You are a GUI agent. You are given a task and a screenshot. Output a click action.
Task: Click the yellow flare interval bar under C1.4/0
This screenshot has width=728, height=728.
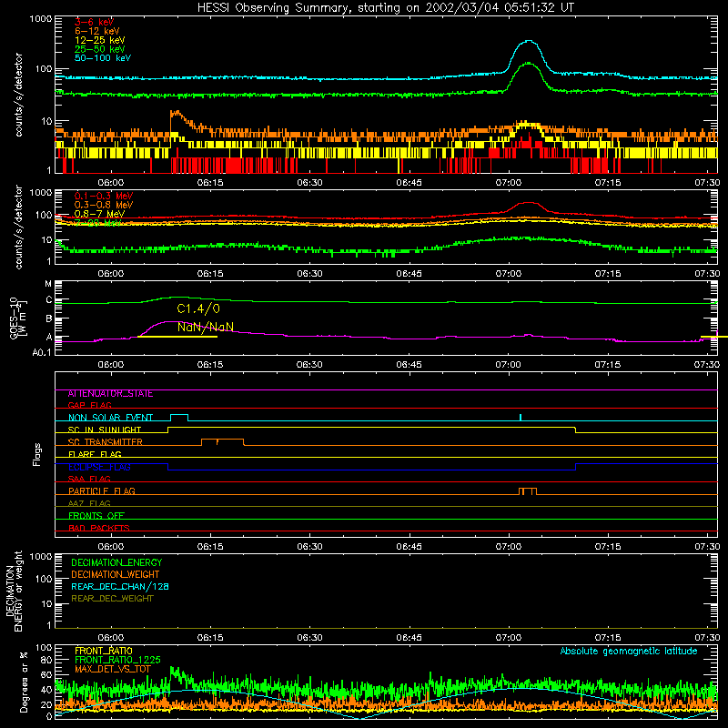pos(177,337)
